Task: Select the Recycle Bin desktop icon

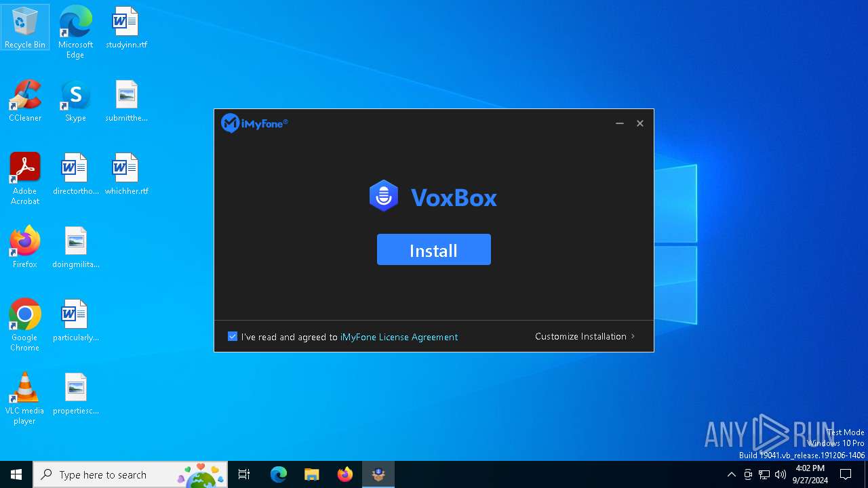Action: click(x=25, y=28)
